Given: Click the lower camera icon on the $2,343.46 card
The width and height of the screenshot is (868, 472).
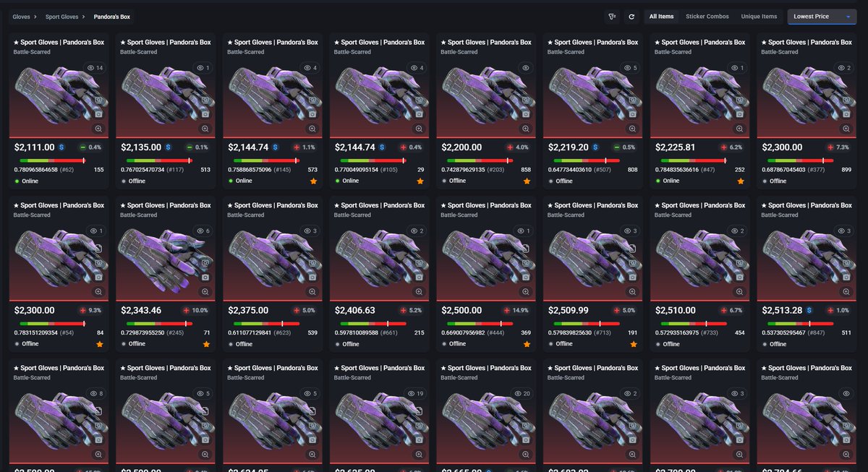Looking at the screenshot, I should (205, 277).
